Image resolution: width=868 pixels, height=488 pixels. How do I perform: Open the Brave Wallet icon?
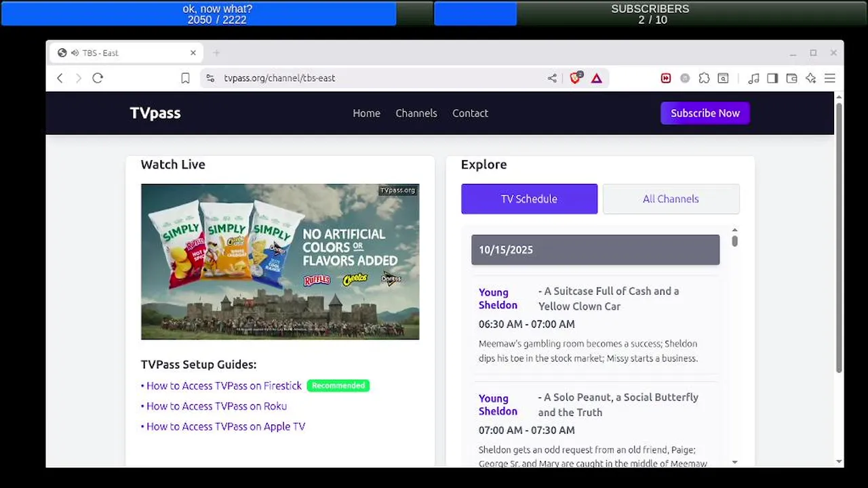pos(791,78)
